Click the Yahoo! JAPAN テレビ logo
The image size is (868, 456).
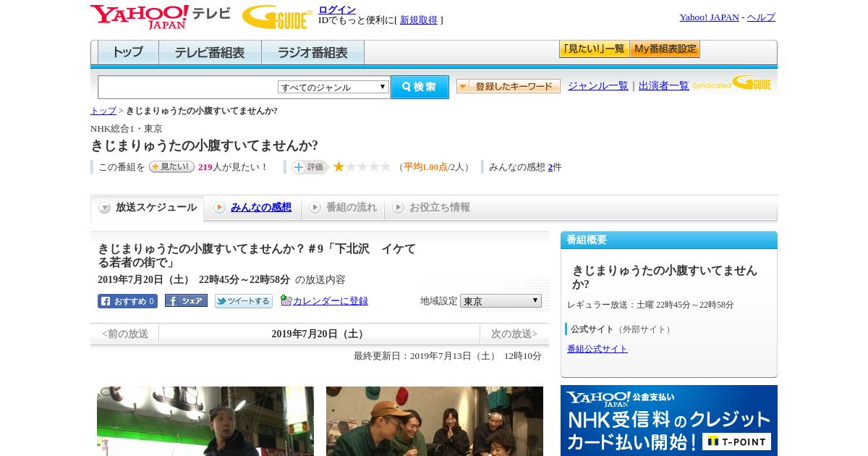[x=161, y=17]
